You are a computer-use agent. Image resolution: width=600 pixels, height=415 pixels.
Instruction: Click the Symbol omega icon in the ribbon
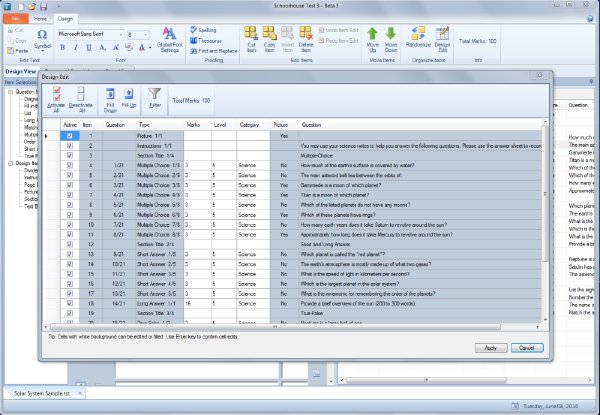coord(42,35)
